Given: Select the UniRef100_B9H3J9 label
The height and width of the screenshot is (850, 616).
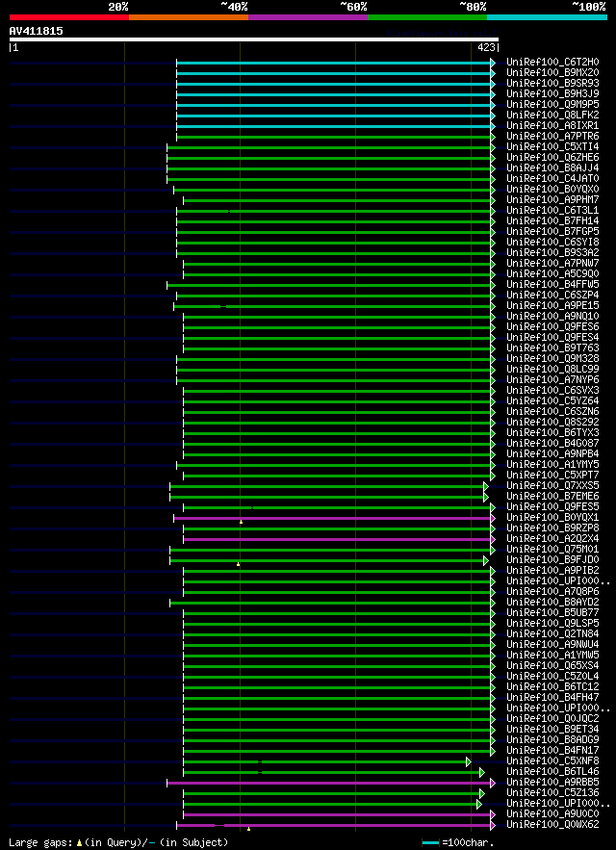Looking at the screenshot, I should tap(552, 93).
